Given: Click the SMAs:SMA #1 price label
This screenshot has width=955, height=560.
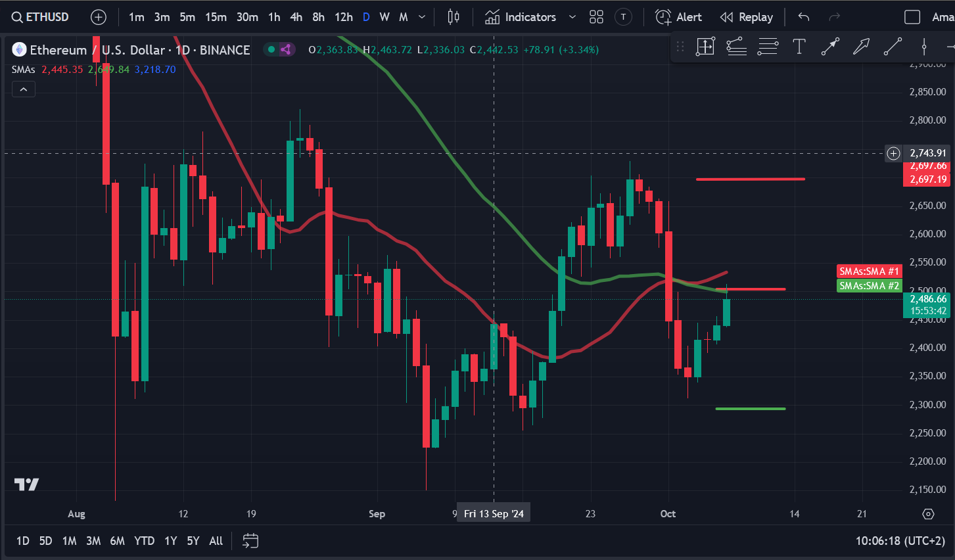Looking at the screenshot, I should [869, 271].
